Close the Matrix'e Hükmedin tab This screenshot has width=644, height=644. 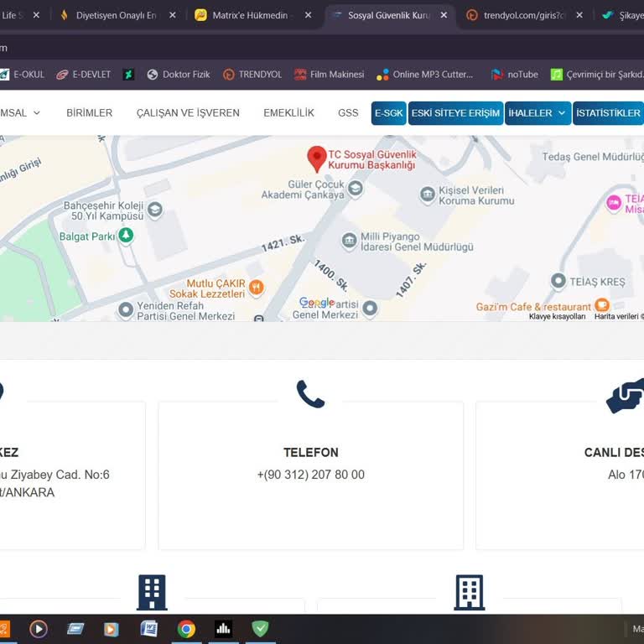tap(308, 15)
